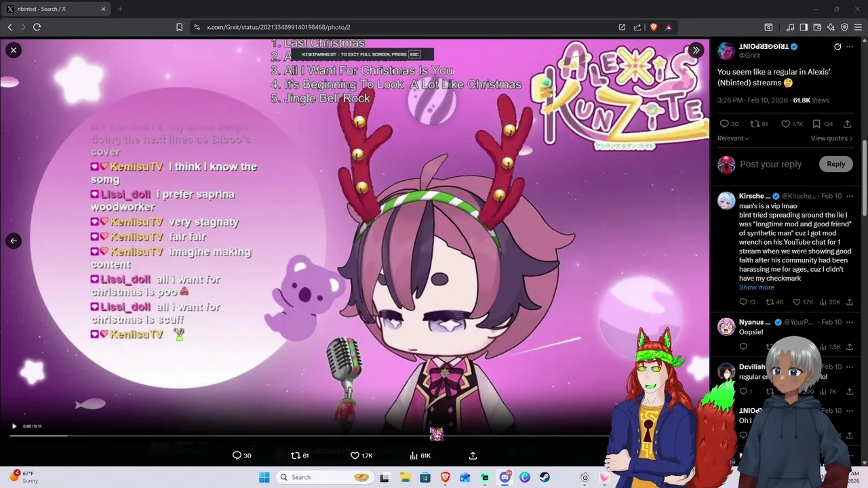Reload the page
The image size is (868, 488).
pos(37,27)
